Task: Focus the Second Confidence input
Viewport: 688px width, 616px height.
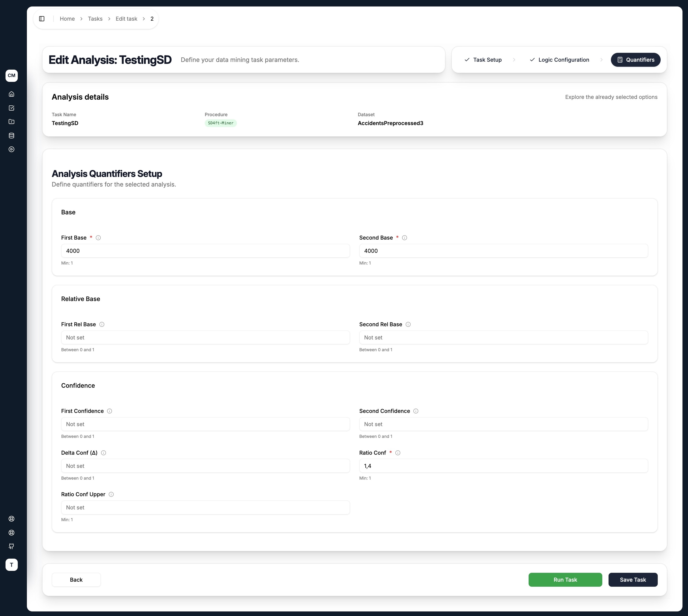Action: click(503, 424)
